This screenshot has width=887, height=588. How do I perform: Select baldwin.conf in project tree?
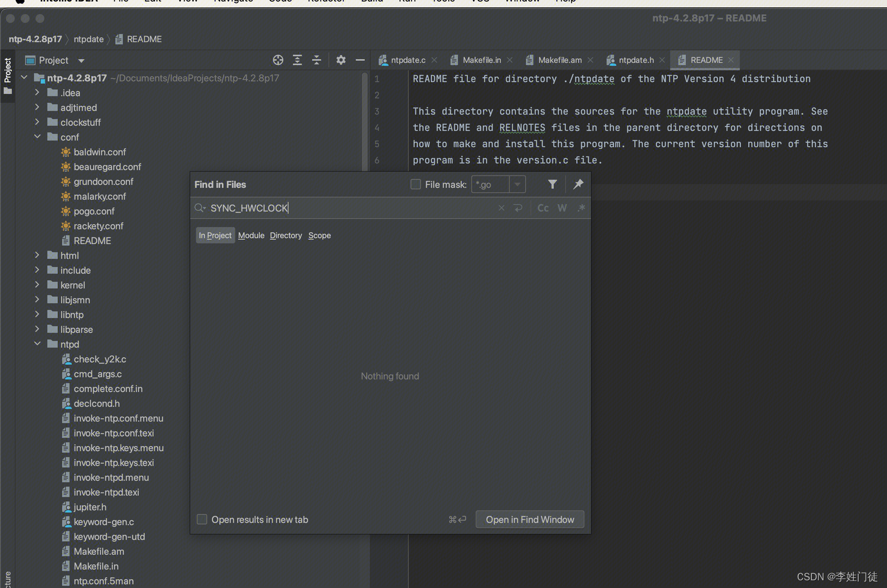[99, 152]
